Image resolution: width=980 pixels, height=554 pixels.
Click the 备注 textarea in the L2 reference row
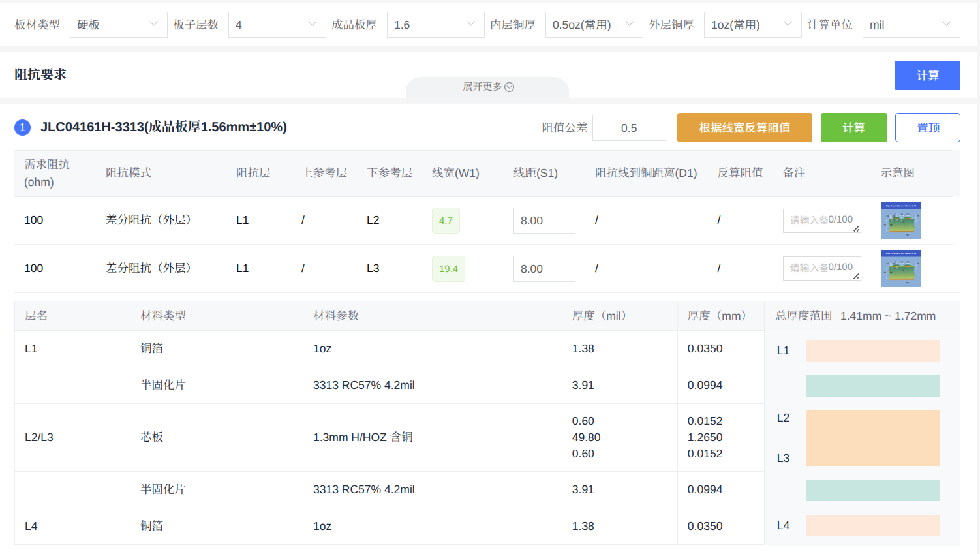coord(821,221)
